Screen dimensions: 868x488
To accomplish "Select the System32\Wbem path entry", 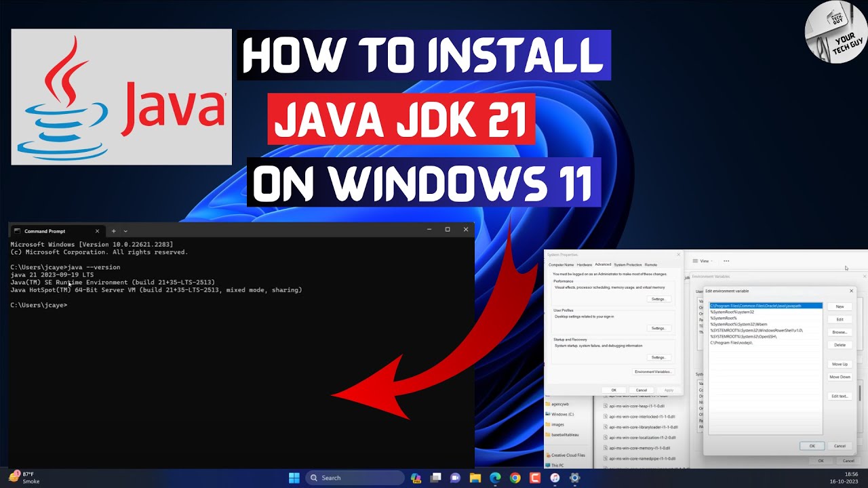I will pos(766,324).
